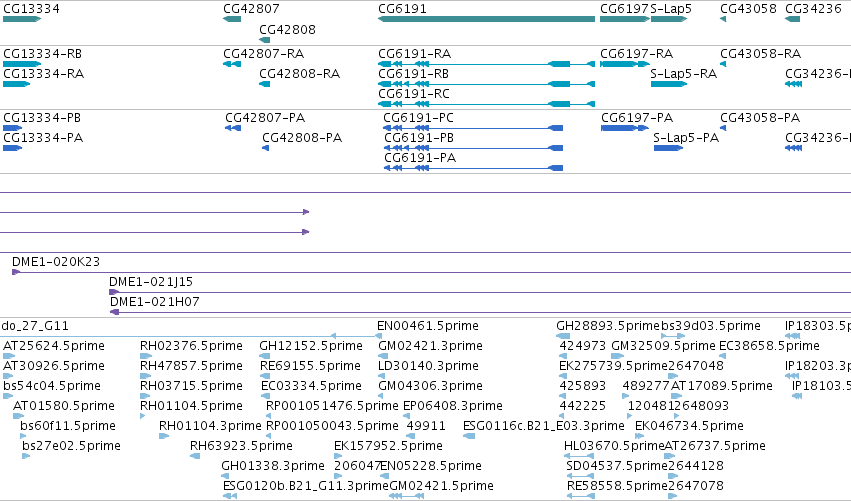851x501 pixels.
Task: Select protein CG13334-PB
Action: click(x=42, y=118)
